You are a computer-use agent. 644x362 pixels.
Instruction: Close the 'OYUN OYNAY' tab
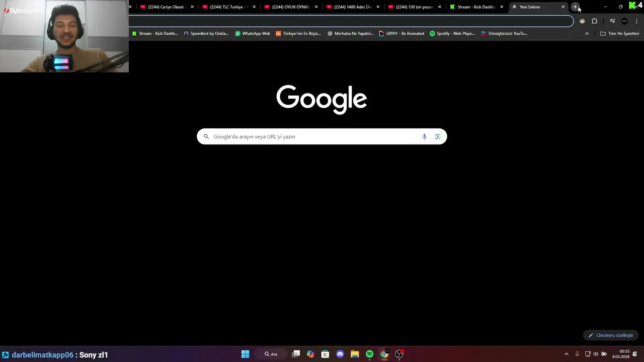(x=316, y=7)
